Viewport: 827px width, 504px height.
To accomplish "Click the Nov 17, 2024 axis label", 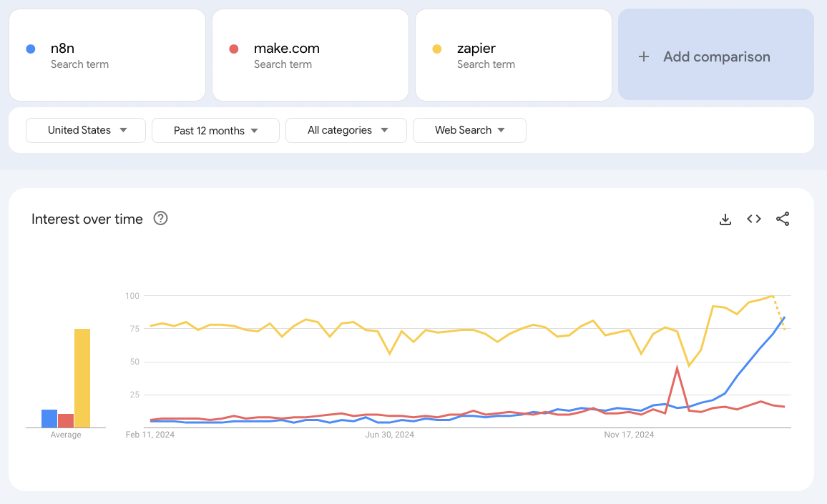I will click(629, 434).
